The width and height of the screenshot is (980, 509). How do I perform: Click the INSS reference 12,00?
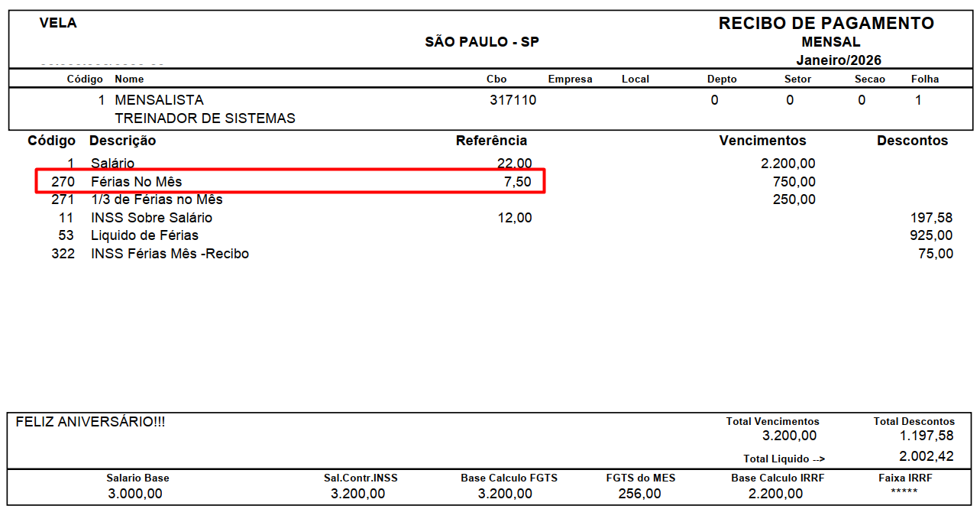514,218
